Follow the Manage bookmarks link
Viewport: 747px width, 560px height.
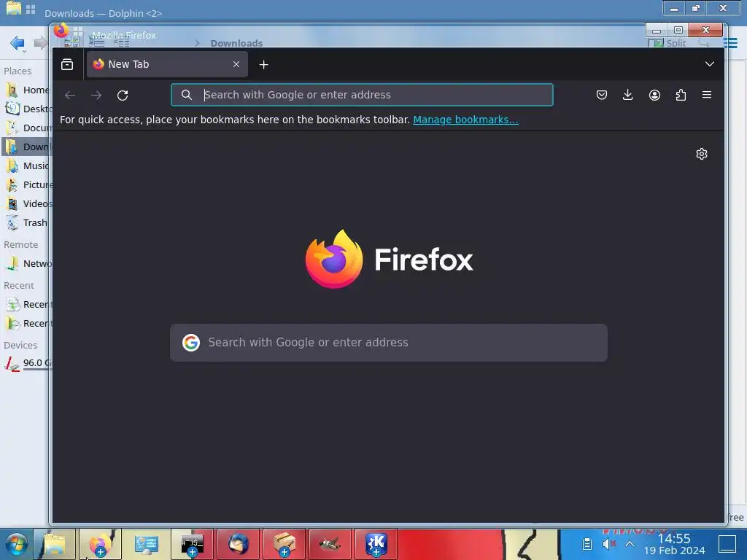click(465, 120)
